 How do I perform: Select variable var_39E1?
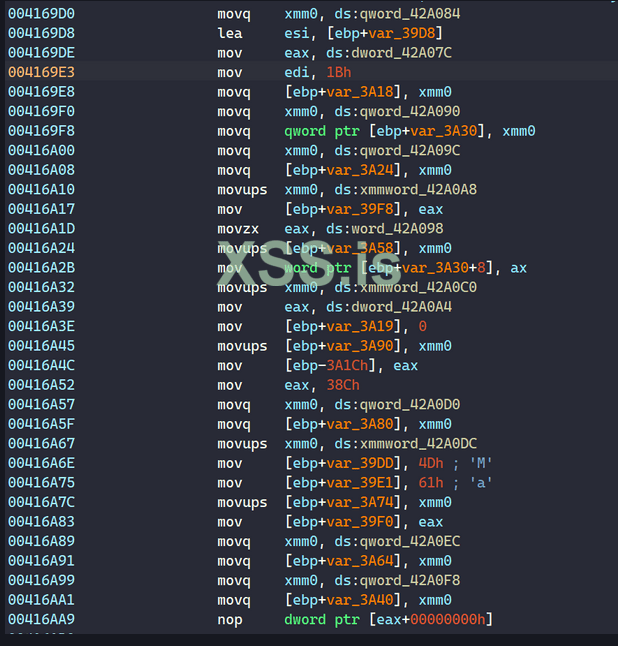coord(360,483)
